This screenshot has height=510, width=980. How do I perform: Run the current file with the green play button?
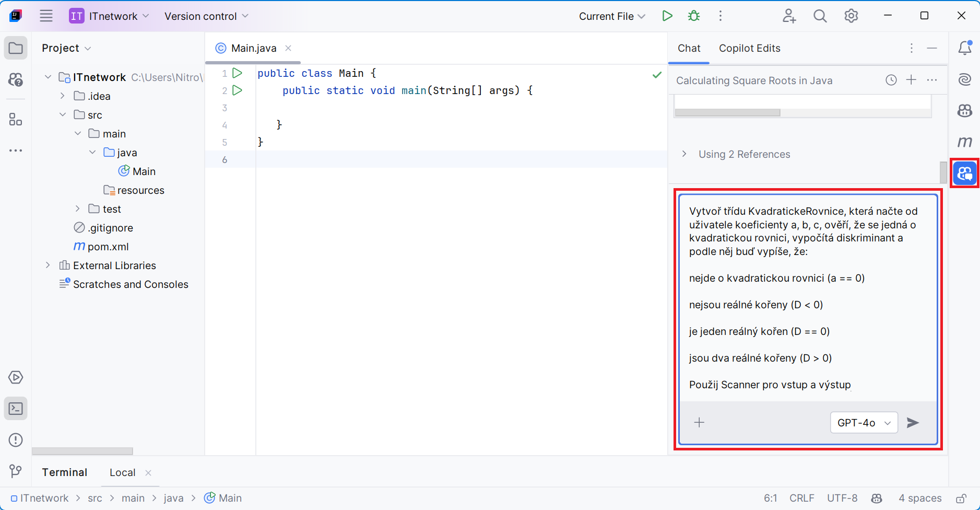(667, 16)
